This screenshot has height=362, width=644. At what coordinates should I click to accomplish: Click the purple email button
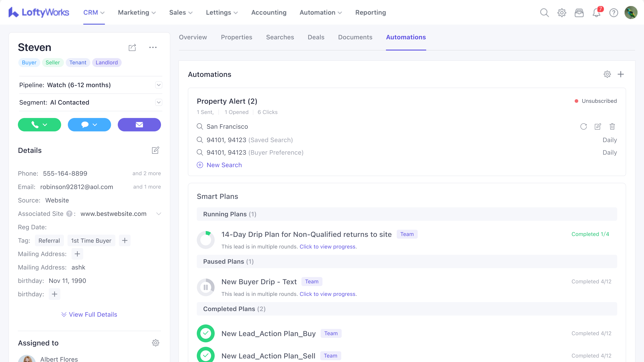click(139, 125)
